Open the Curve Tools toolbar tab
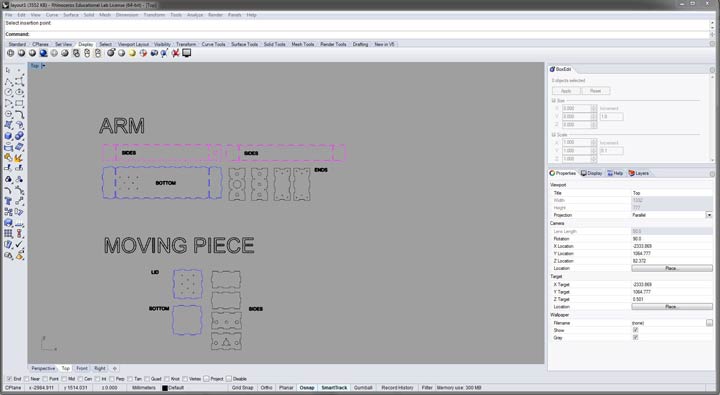This screenshot has width=720, height=395. point(214,45)
